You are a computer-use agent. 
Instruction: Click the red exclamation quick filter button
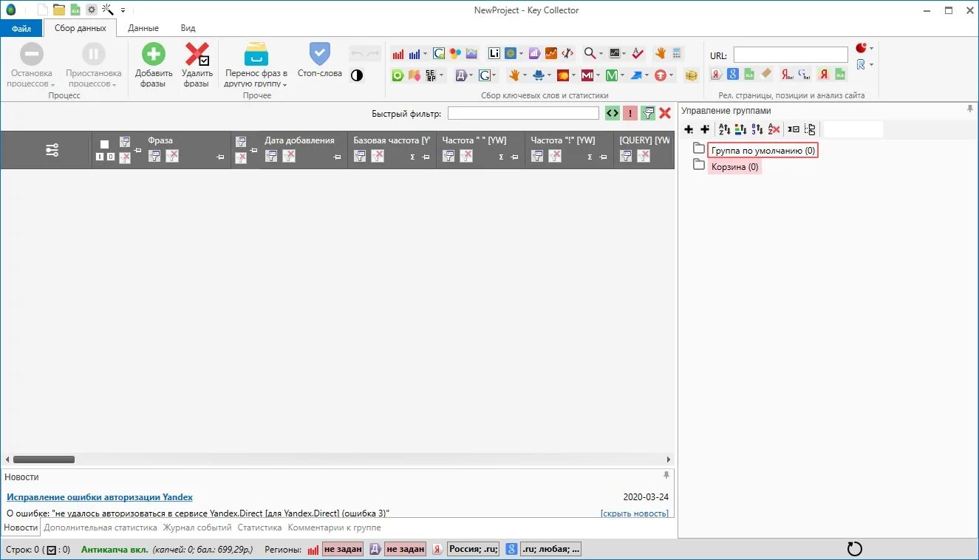(630, 113)
